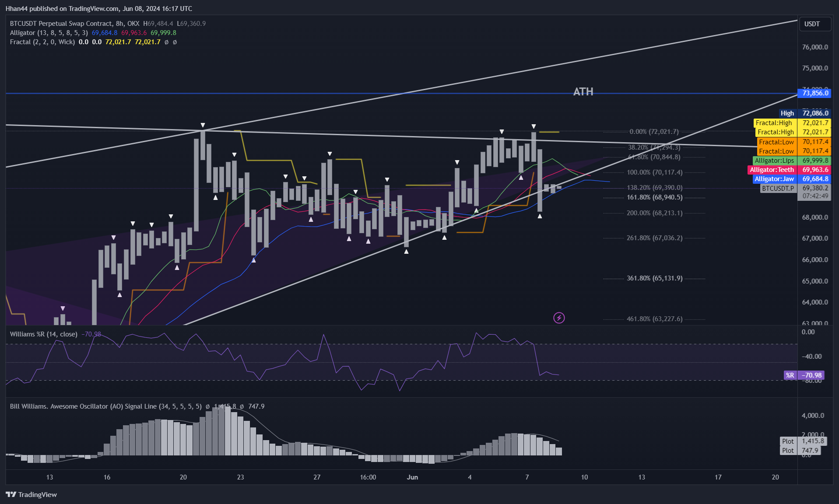839x504 pixels.
Task: Click the 10 date label on time axis
Action: tap(584, 477)
